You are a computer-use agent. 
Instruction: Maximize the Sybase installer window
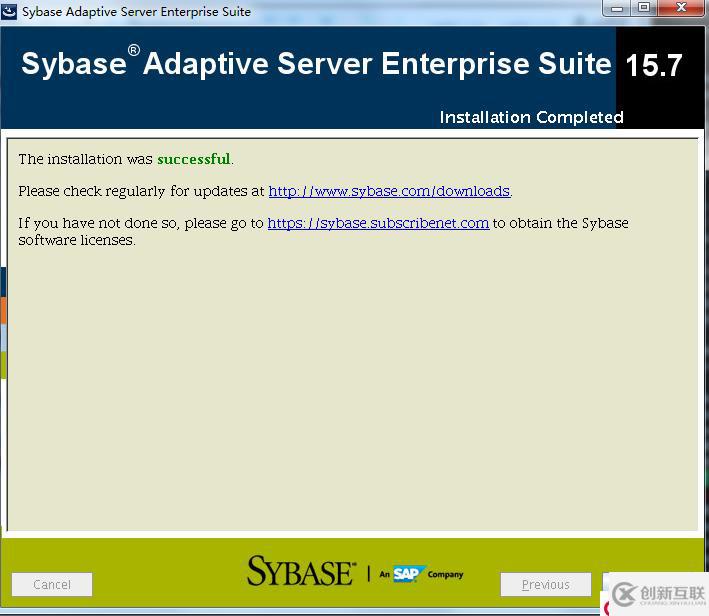click(x=644, y=7)
